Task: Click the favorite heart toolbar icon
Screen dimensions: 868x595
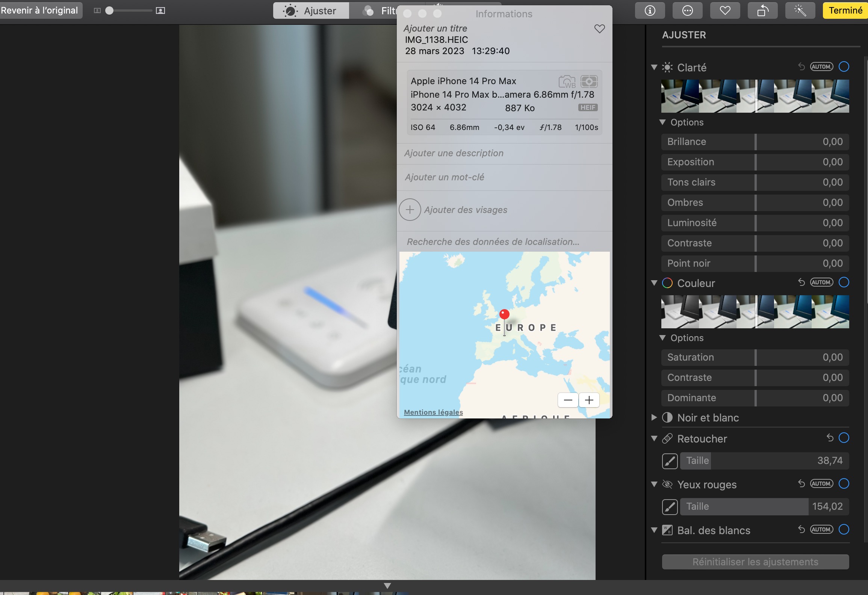Action: point(725,11)
